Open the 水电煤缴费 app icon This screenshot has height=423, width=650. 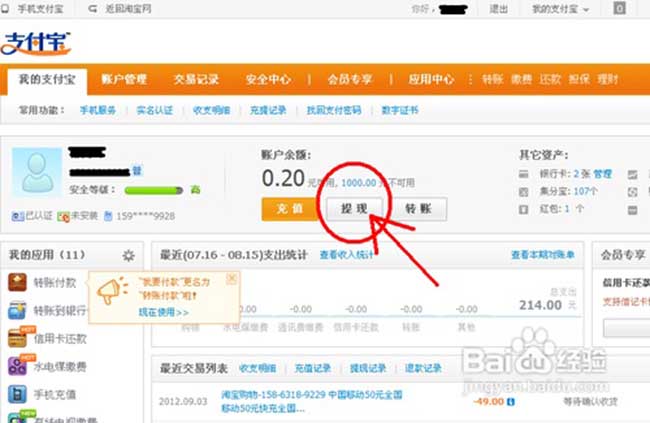point(17,366)
